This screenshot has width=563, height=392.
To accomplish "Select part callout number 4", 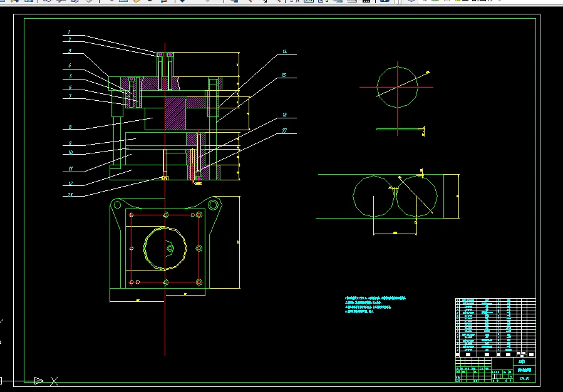I will click(x=70, y=66).
